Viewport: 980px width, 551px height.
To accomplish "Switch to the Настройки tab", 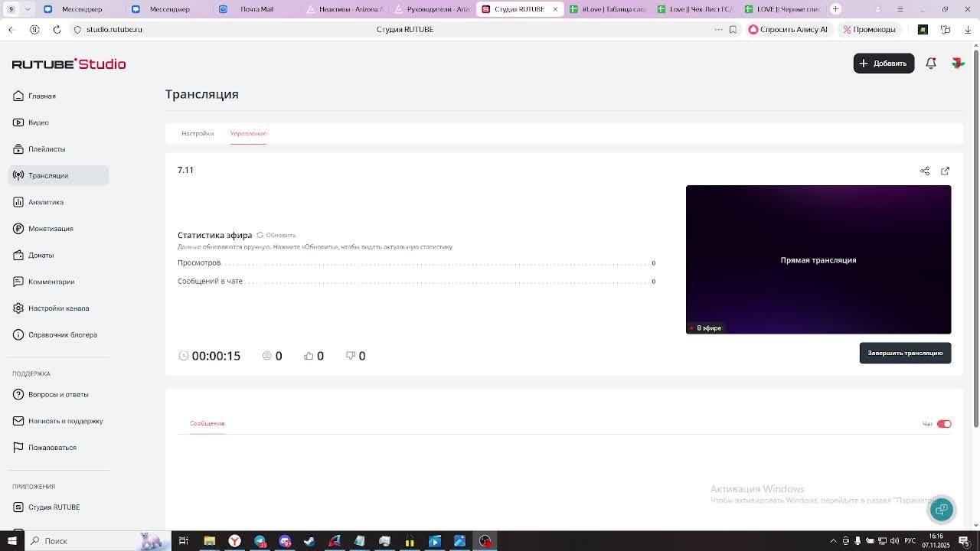I will [x=198, y=133].
